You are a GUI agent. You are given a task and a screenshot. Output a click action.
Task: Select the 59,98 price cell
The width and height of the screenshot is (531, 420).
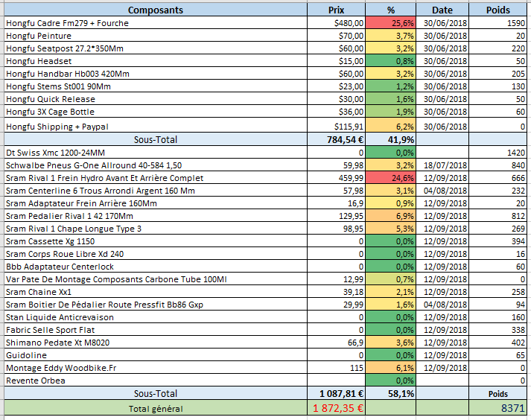(x=337, y=165)
